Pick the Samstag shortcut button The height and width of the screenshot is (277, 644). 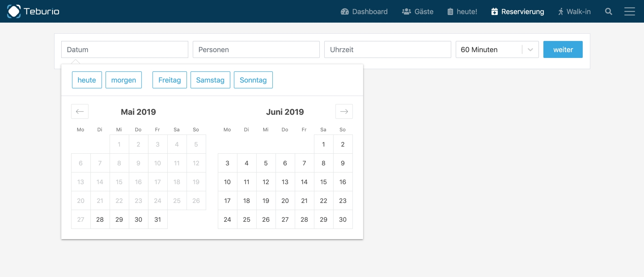coord(210,80)
